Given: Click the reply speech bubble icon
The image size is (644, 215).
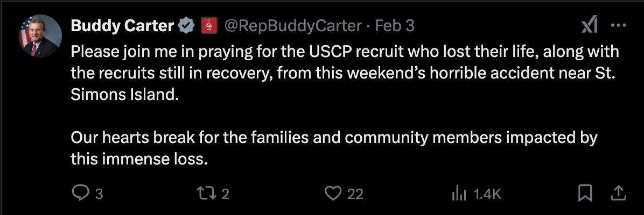Looking at the screenshot, I should [x=79, y=193].
